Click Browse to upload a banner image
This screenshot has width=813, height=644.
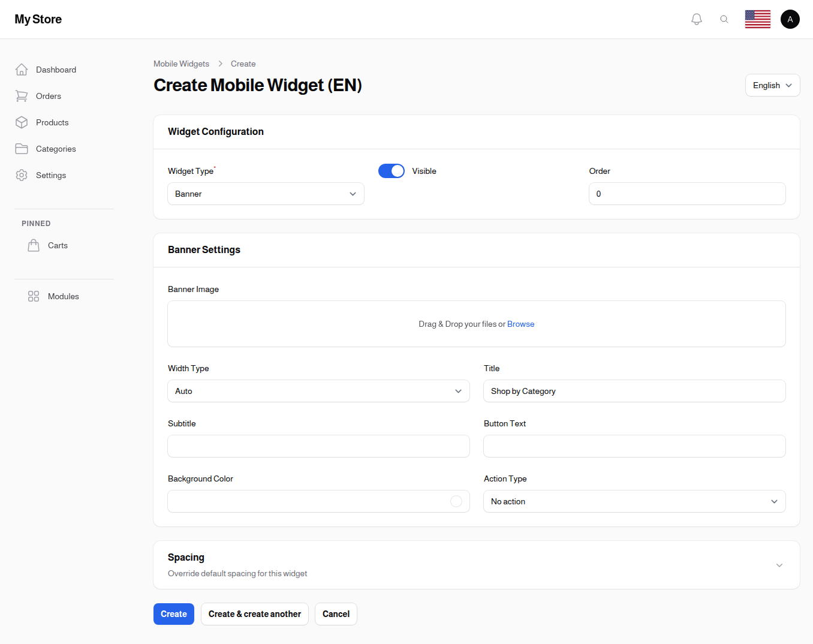coord(520,324)
